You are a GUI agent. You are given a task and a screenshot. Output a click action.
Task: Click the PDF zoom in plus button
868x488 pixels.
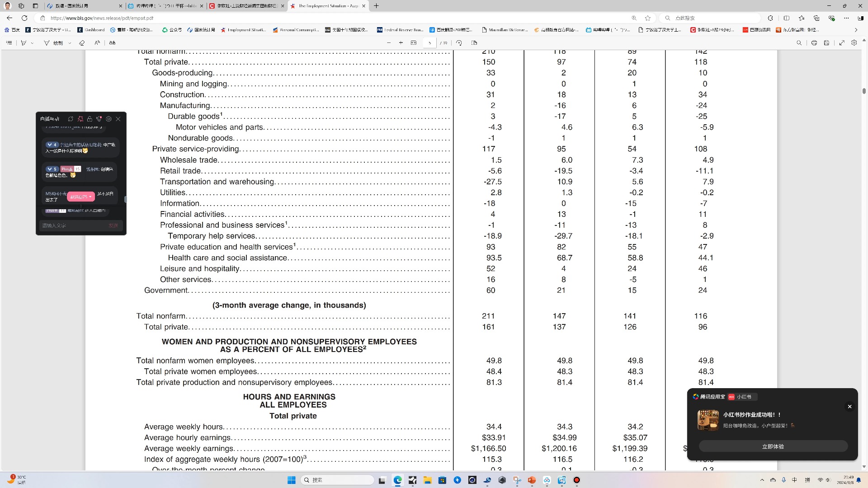pyautogui.click(x=401, y=42)
